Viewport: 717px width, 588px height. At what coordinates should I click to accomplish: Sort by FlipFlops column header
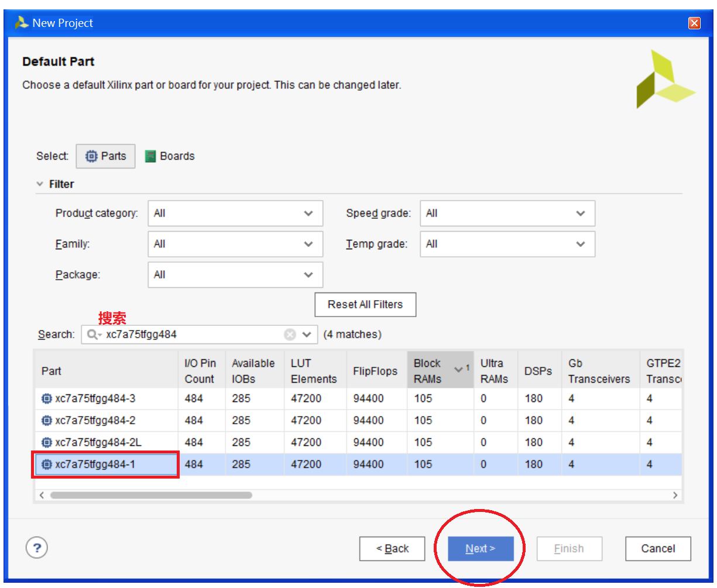(377, 371)
